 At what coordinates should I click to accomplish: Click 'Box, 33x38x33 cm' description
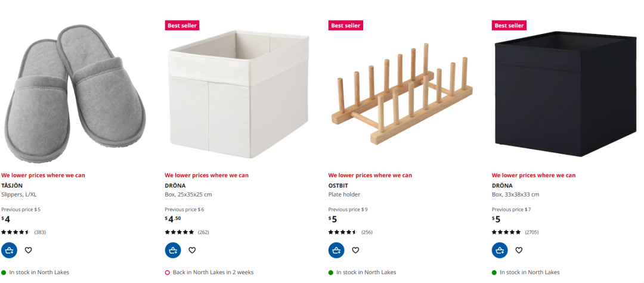click(515, 194)
